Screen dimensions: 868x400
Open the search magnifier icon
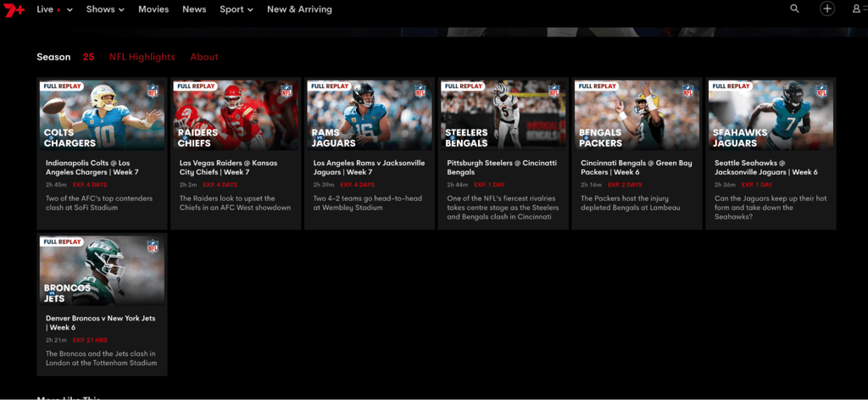(794, 8)
